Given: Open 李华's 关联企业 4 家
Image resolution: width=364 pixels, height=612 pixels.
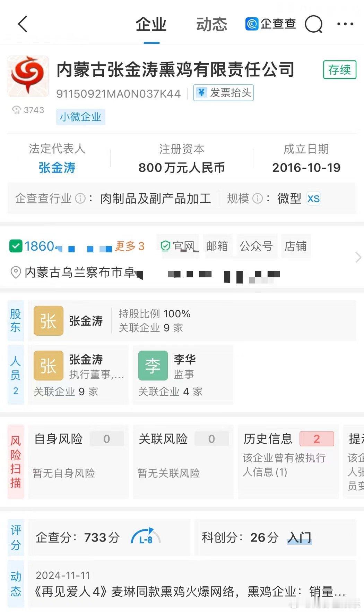Looking at the screenshot, I should 170,392.
